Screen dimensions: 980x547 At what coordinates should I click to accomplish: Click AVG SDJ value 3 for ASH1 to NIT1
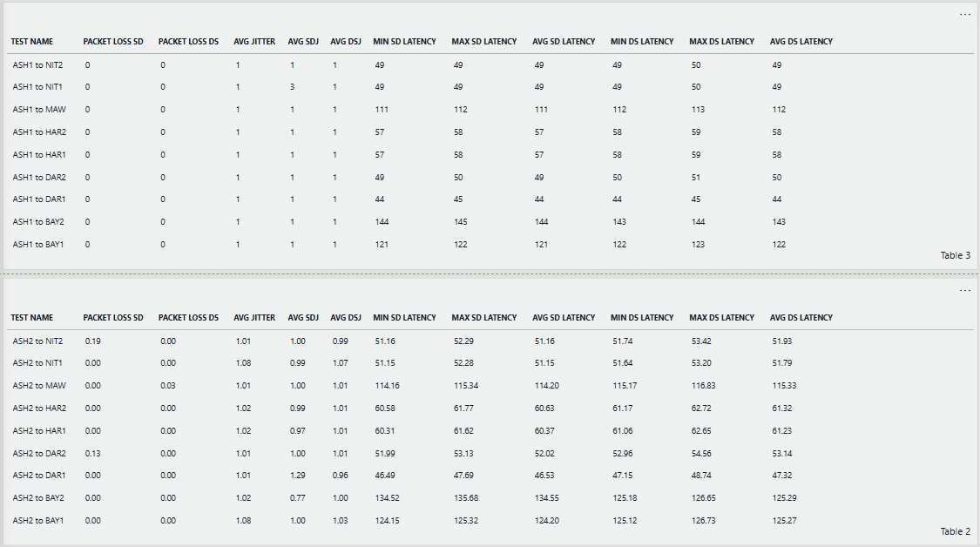click(293, 87)
